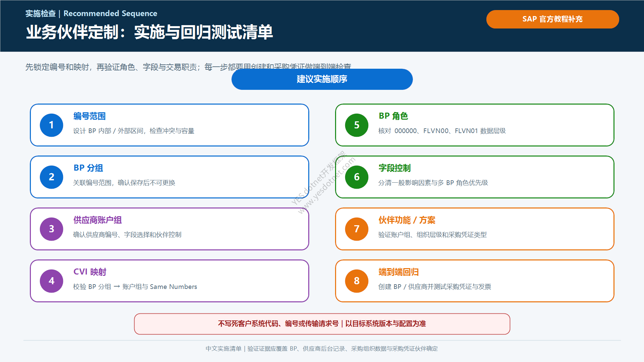
Task: Click the SAP 官方教程补充 orange badge
Action: pyautogui.click(x=552, y=19)
